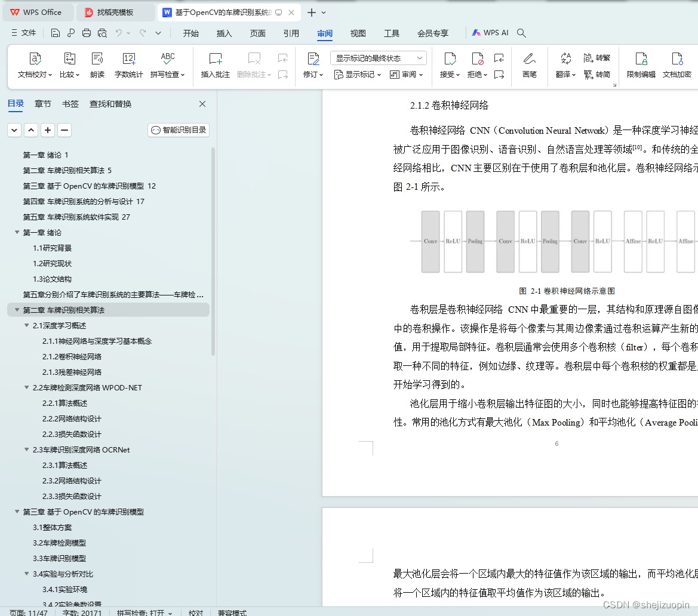Click the search magnifier icon
Screen dimensions: 698x616
pos(521,33)
